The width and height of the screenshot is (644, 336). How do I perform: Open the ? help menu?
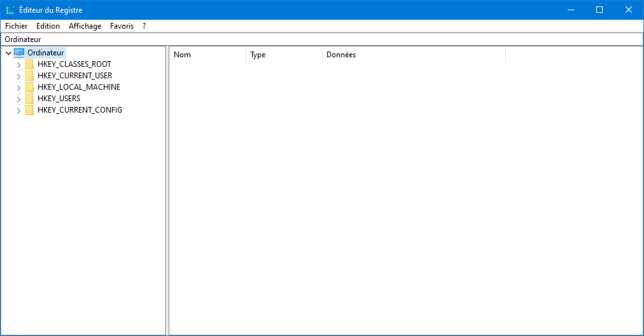coord(144,26)
